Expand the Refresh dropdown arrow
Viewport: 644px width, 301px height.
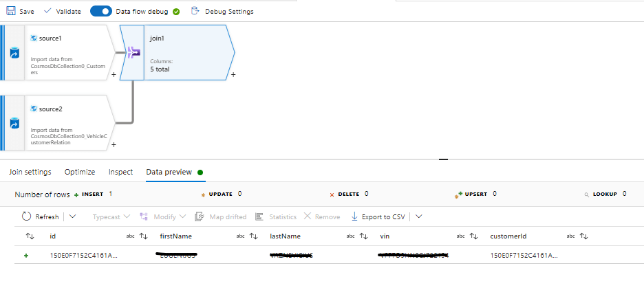(x=72, y=216)
